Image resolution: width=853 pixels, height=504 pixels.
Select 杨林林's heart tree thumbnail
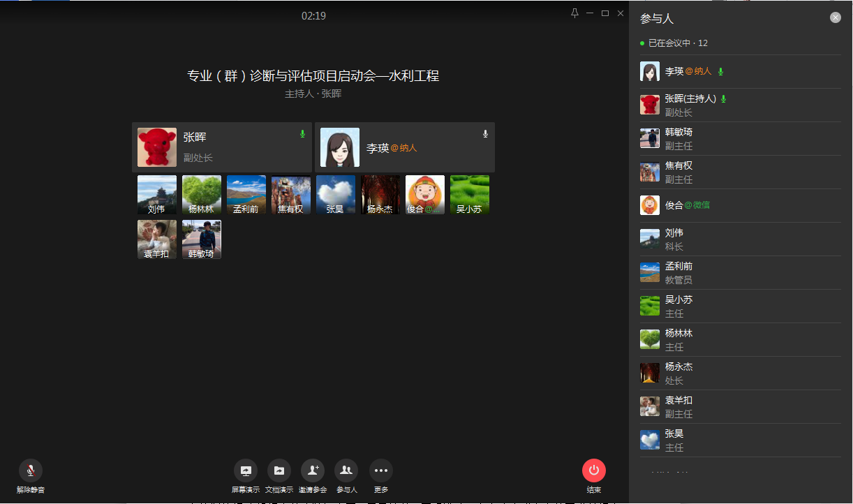coord(202,195)
